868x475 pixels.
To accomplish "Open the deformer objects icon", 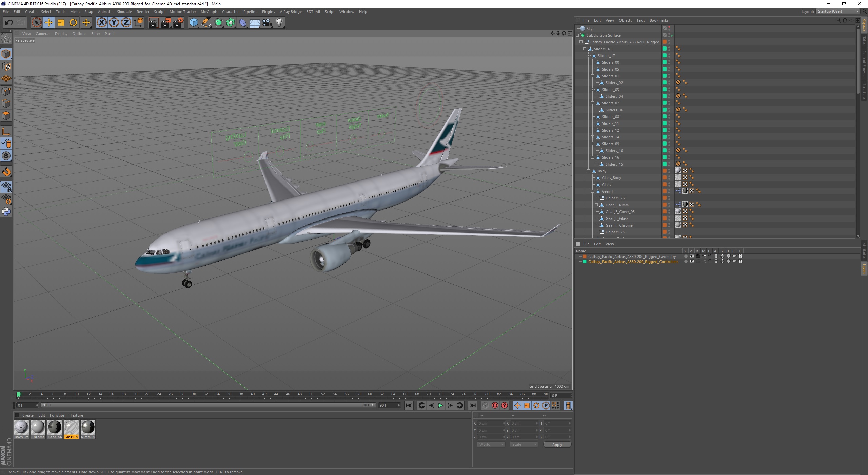I will tap(243, 23).
